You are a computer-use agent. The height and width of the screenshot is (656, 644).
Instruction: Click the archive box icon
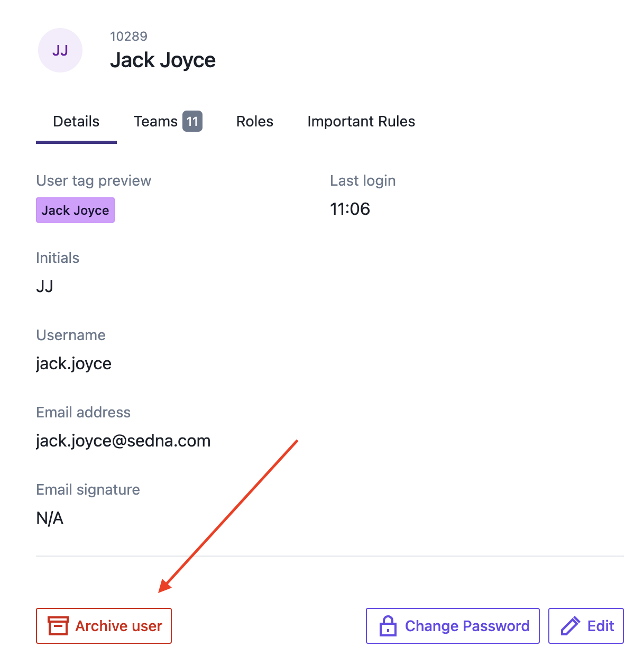point(58,626)
